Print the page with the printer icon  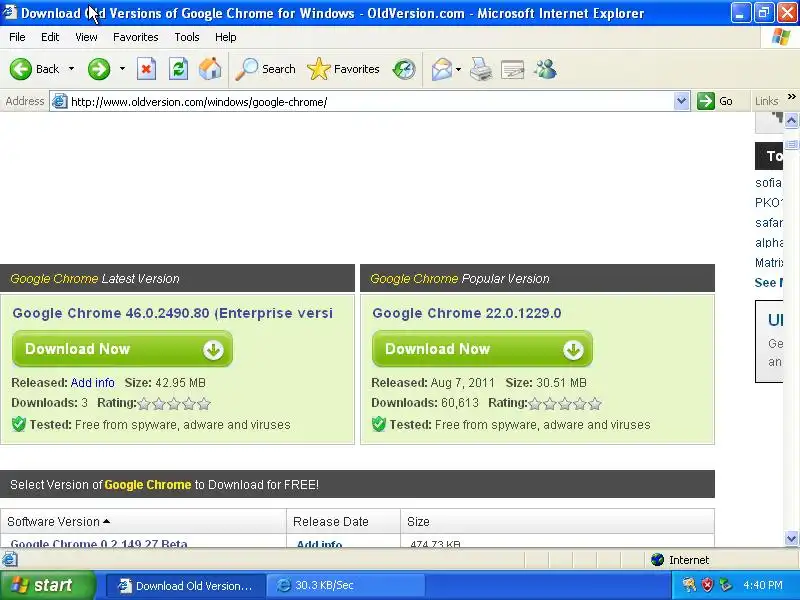click(x=481, y=69)
